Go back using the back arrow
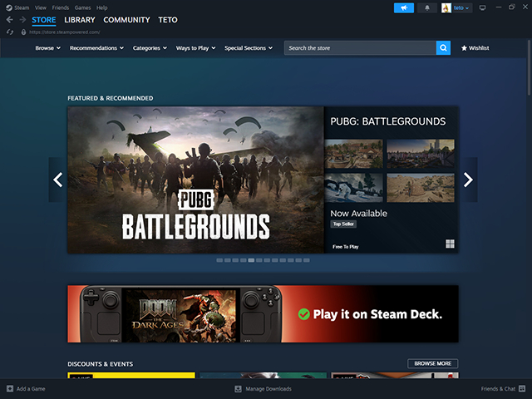 10,20
